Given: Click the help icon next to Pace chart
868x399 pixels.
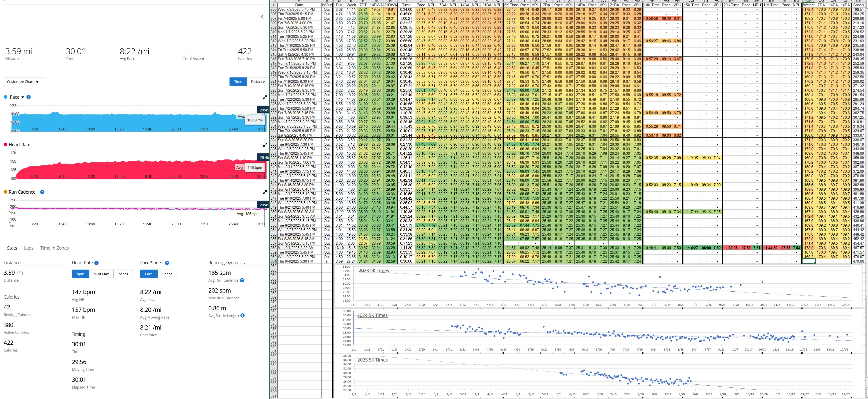Looking at the screenshot, I should [29, 97].
